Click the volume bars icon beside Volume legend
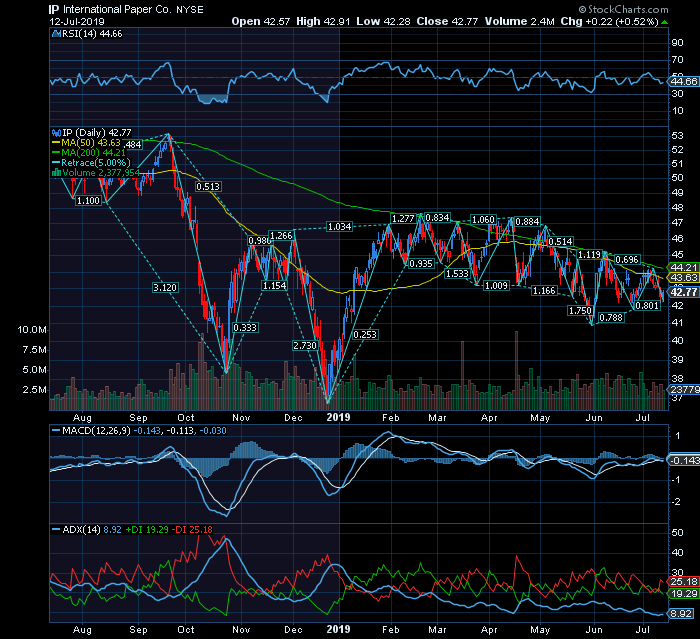The image size is (700, 639). (x=56, y=172)
